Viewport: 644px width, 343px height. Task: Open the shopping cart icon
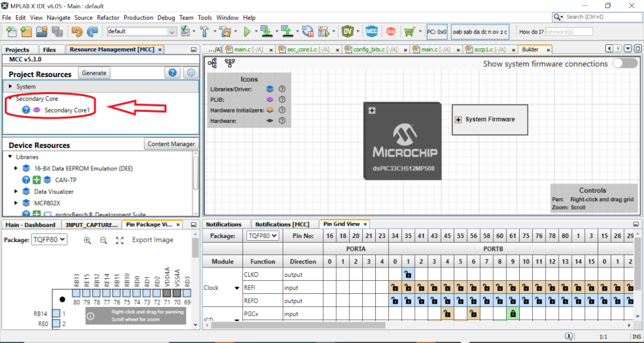[x=409, y=31]
